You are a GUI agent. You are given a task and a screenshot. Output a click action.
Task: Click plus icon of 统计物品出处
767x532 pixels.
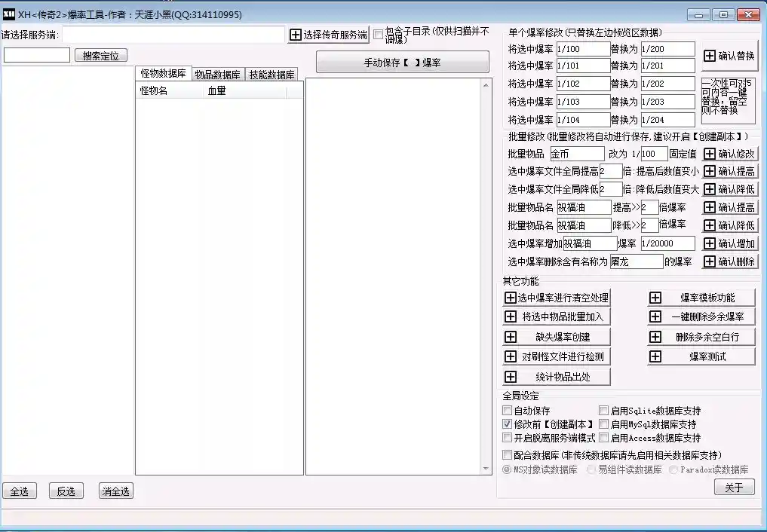tap(510, 377)
